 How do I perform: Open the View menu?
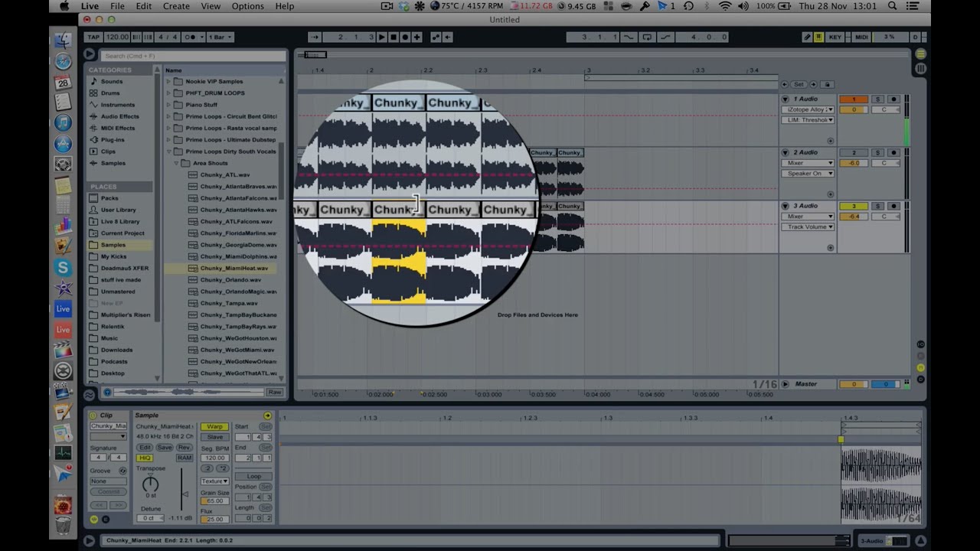[x=211, y=6]
